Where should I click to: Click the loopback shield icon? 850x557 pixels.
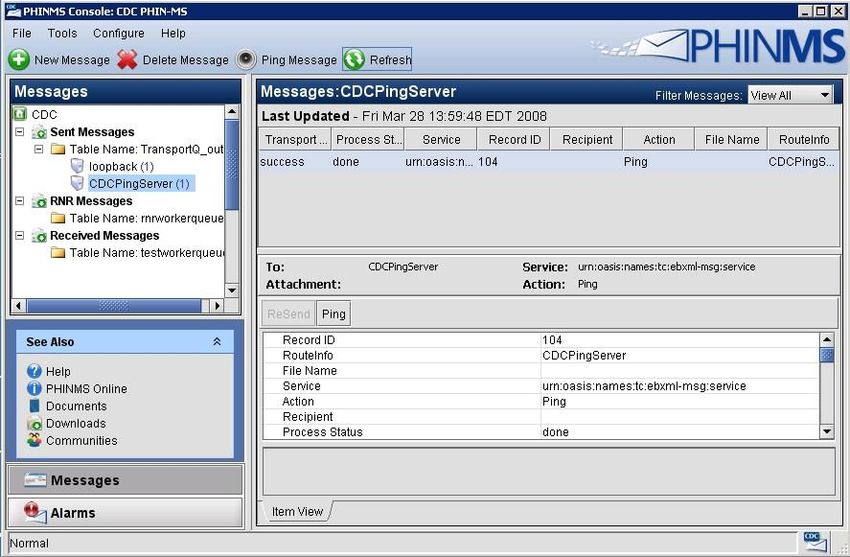[78, 166]
